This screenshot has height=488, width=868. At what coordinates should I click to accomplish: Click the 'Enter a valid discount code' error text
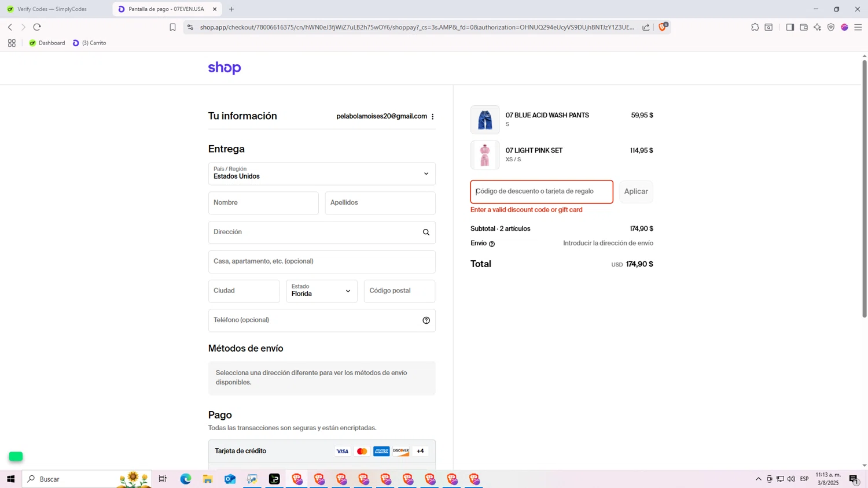[527, 210]
